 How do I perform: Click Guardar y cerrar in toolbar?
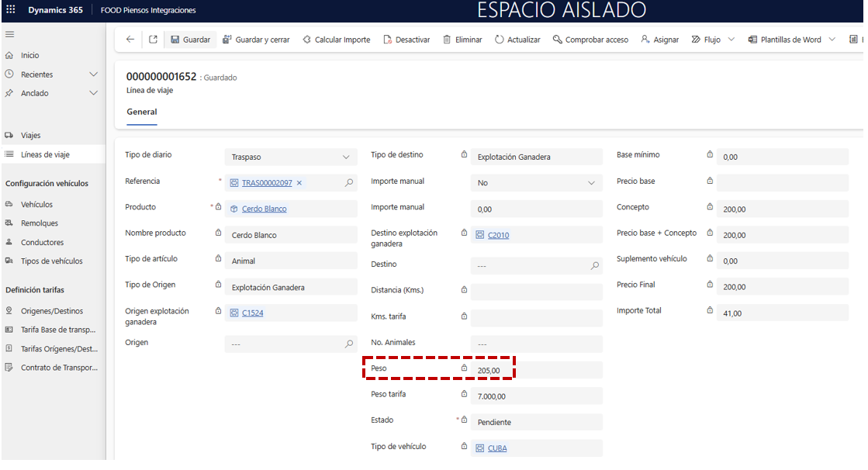[256, 40]
